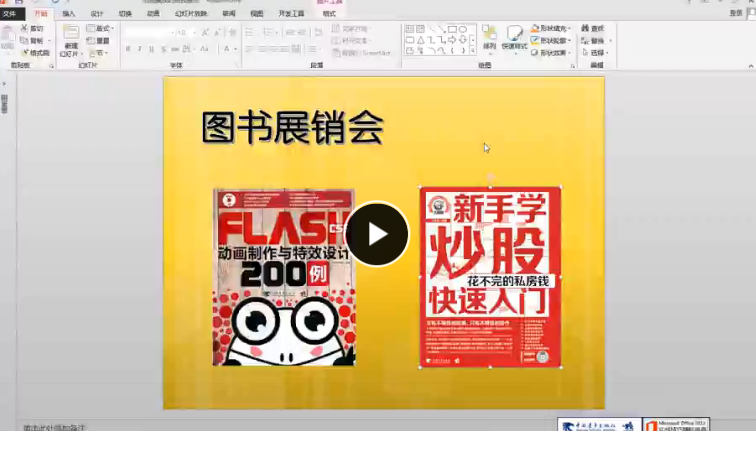This screenshot has height=454, width=756.
Task: Open the 形状效果 (Shape Effects) dropdown
Action: click(551, 53)
